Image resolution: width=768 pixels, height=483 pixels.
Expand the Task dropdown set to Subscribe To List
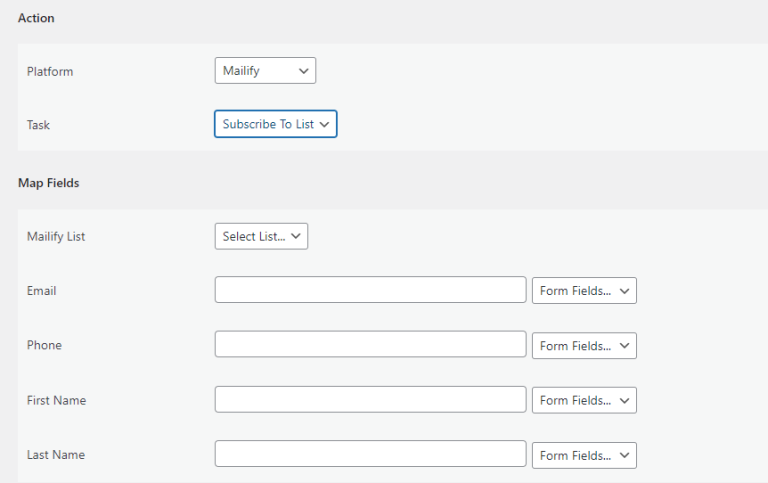tap(275, 124)
